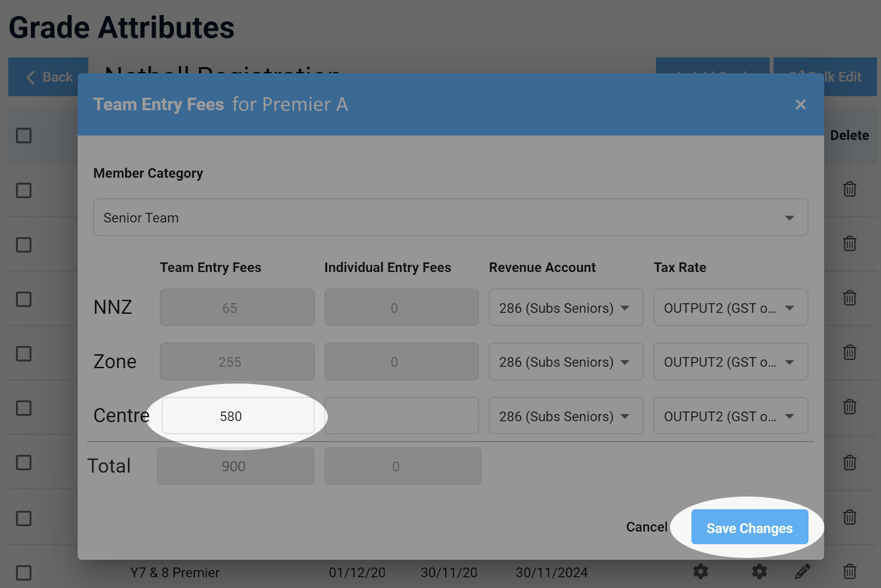Delete the Y7 & 8 Premier row
This screenshot has height=588, width=881.
point(850,571)
